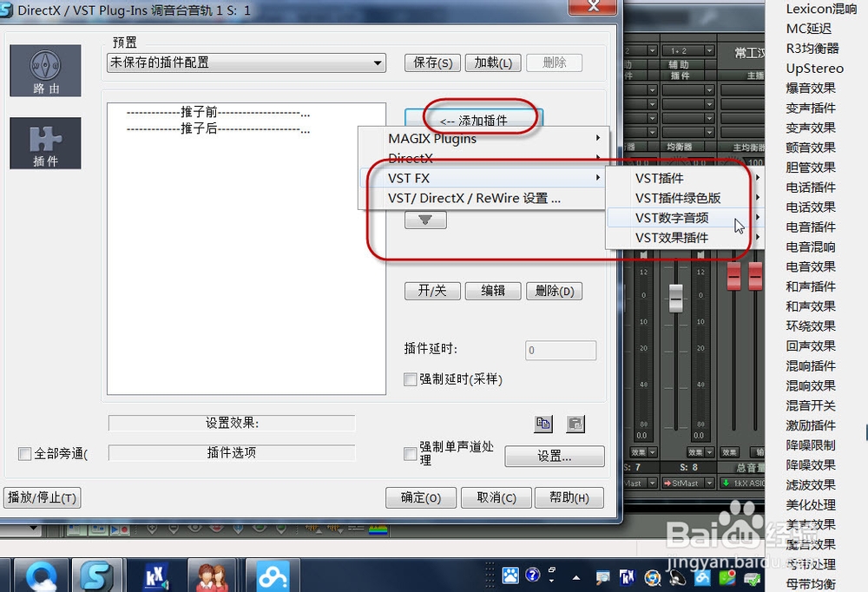The image size is (868, 592).
Task: Check 强制延时(采样) option
Action: tap(410, 378)
